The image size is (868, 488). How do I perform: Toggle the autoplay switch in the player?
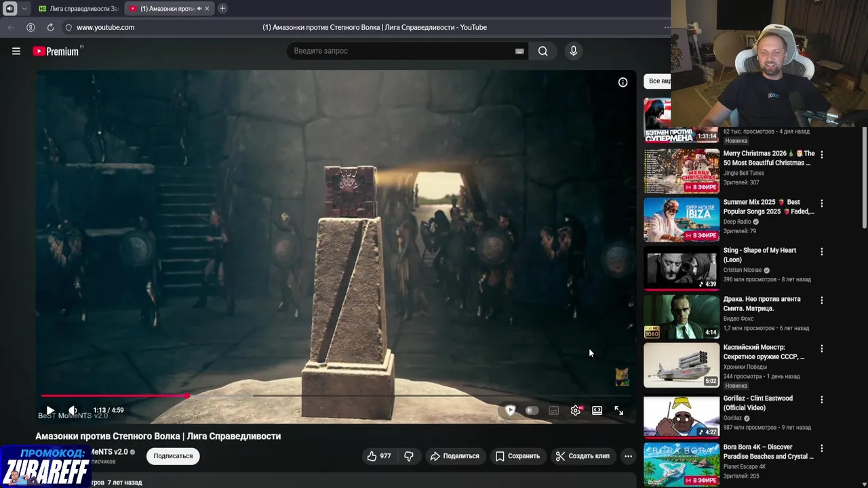click(532, 410)
